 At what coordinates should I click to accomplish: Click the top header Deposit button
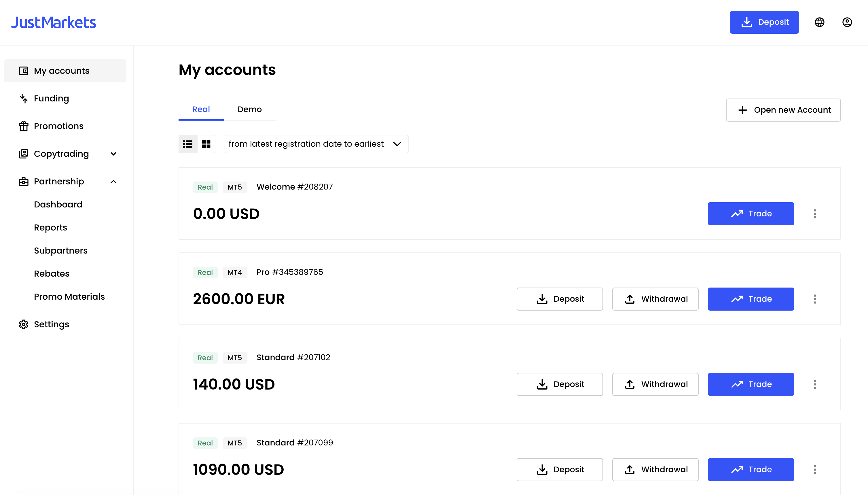coord(764,22)
